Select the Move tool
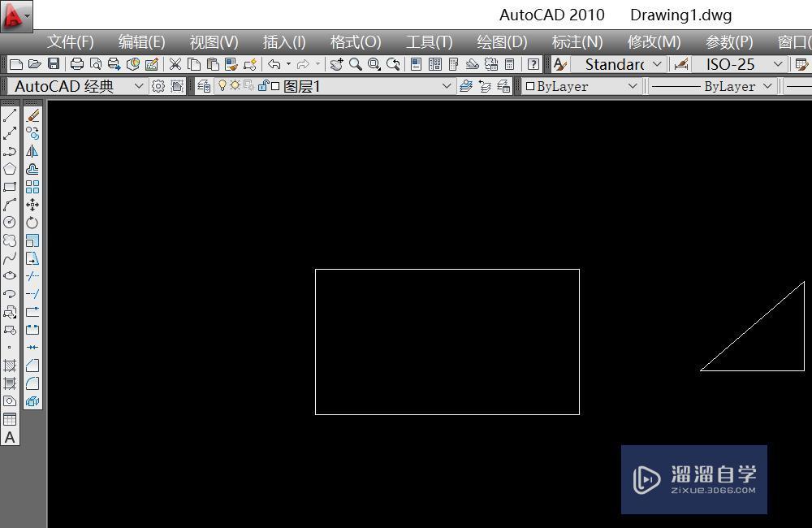The width and height of the screenshot is (812, 528). (32, 205)
